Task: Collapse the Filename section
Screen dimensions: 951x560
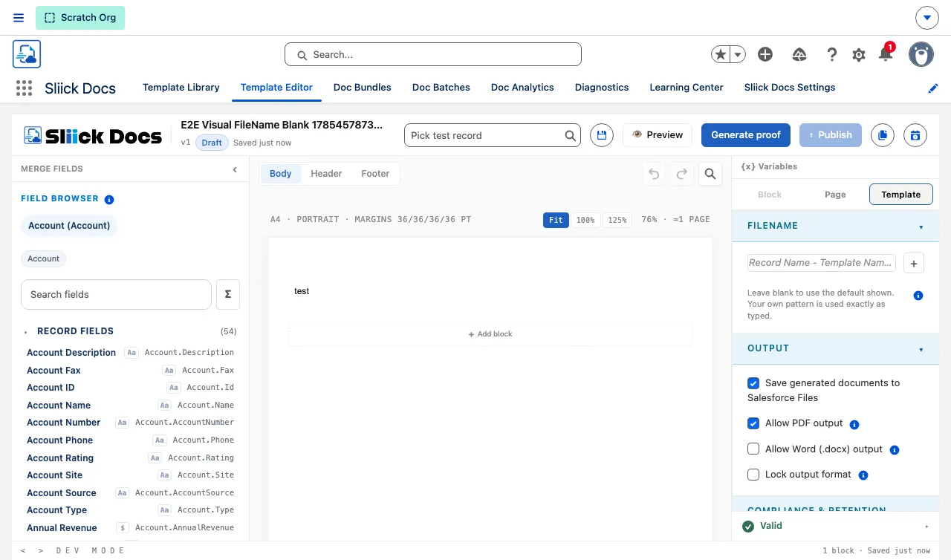Action: pyautogui.click(x=921, y=227)
